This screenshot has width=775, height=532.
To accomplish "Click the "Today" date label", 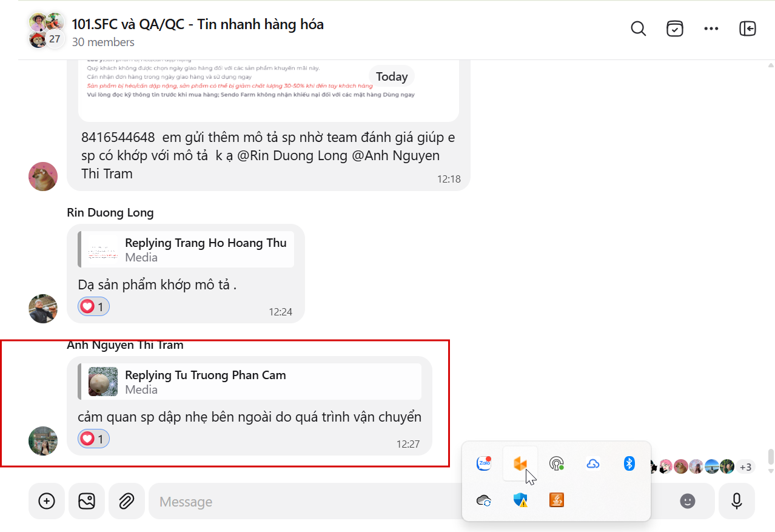I will click(392, 76).
